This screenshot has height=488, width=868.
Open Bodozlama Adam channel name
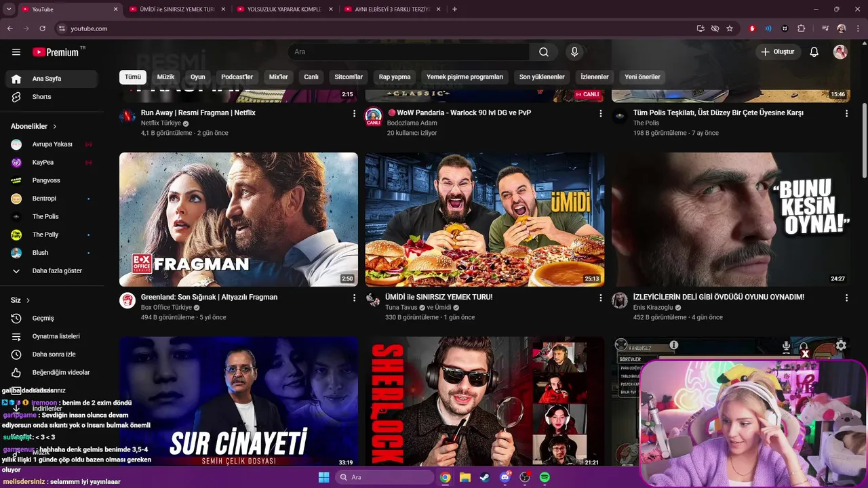(412, 123)
